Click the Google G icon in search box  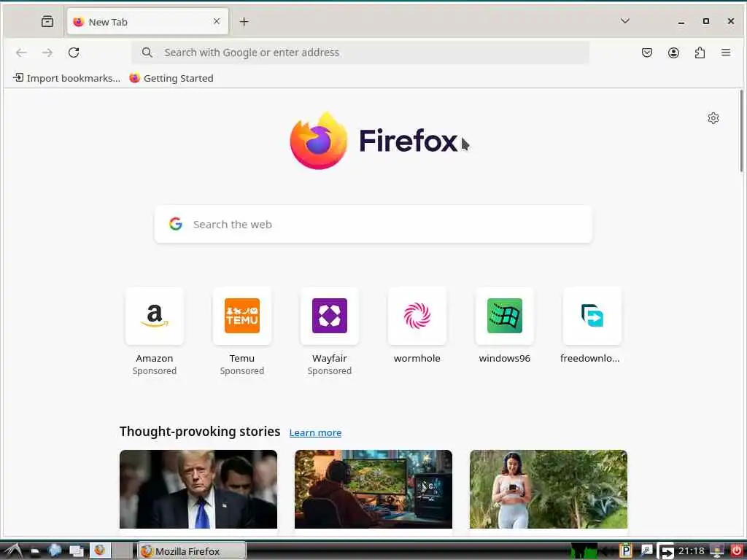point(176,224)
